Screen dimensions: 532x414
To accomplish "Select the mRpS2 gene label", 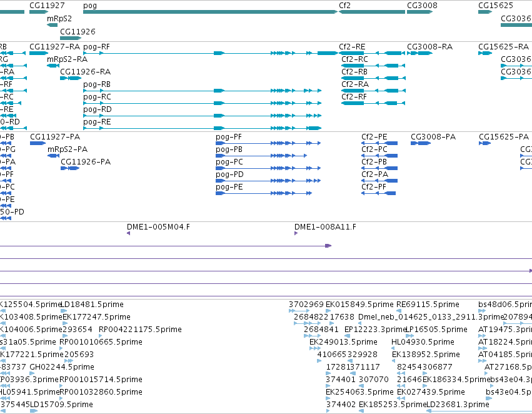I will tap(59, 18).
